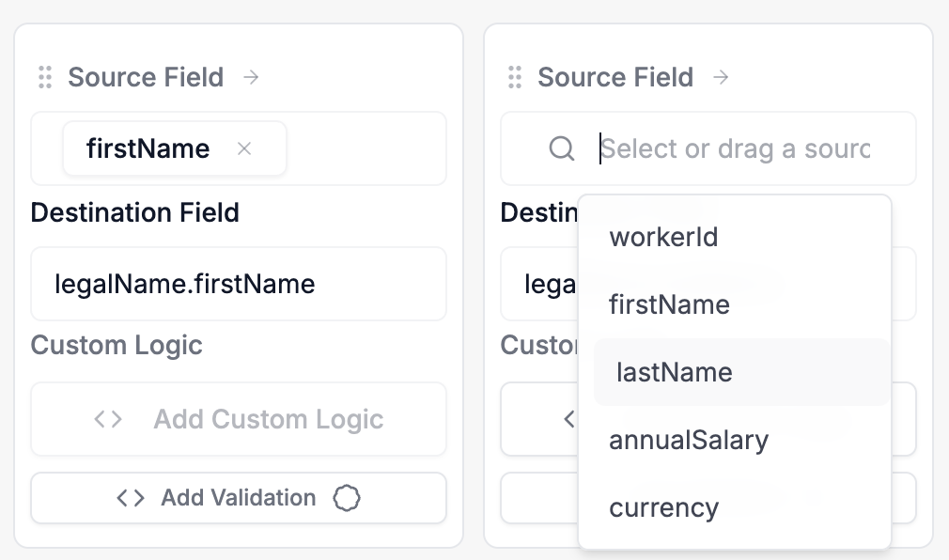Focus the legalName.firstName destination field

(x=238, y=284)
